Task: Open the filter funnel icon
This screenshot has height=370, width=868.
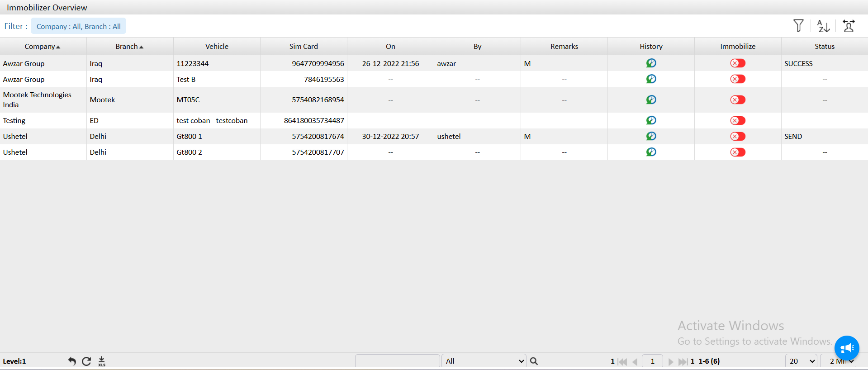Action: tap(798, 26)
